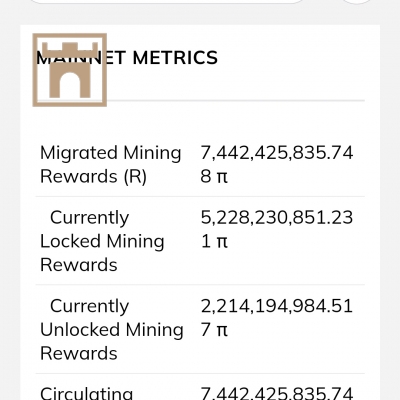Click the 7,442,425,835.748 π migrated rewards value
This screenshot has height=400, width=400.
point(277,164)
